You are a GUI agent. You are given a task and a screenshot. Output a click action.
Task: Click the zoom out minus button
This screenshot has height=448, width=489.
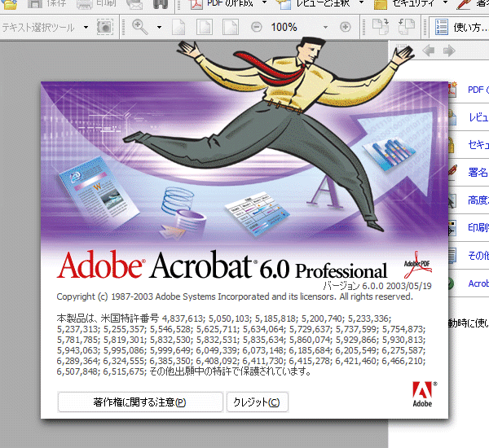pyautogui.click(x=257, y=27)
